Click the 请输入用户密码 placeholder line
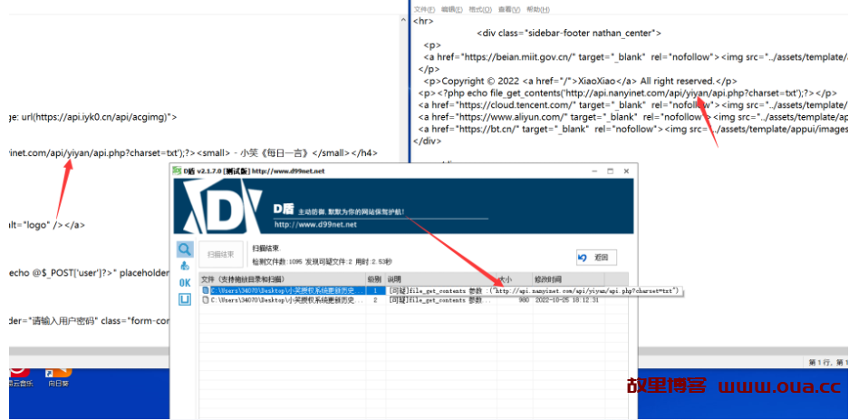Image resolution: width=868 pixels, height=420 pixels. [89, 321]
